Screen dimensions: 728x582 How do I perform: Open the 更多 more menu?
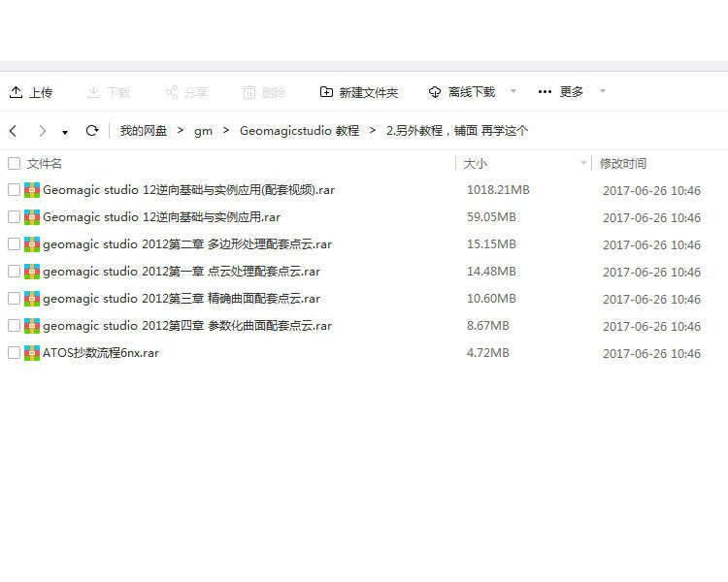tap(560, 92)
